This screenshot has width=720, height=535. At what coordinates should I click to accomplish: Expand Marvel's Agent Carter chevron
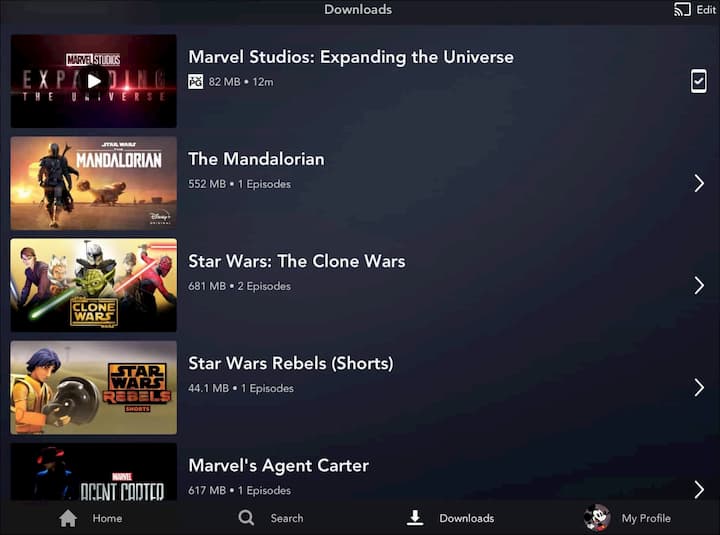(x=699, y=490)
